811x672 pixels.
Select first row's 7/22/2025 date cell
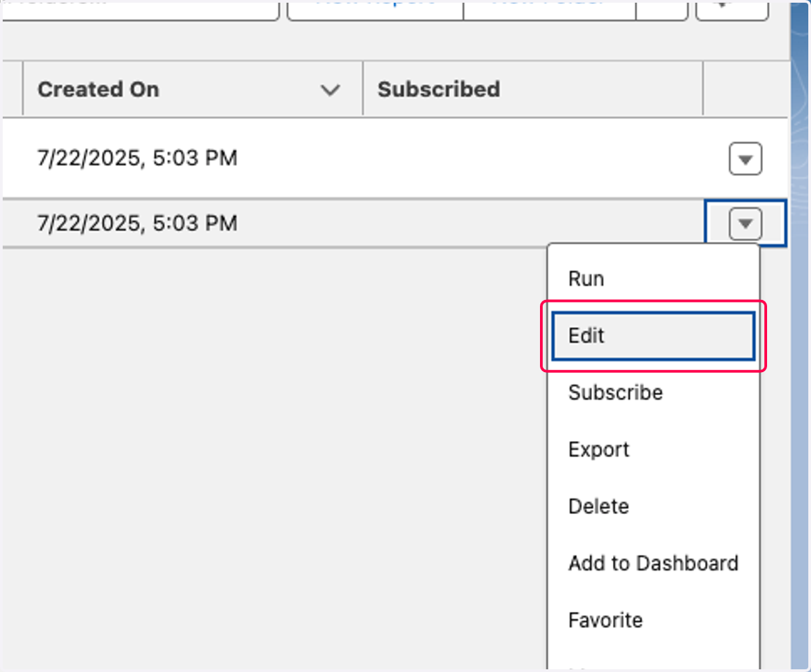click(x=137, y=159)
